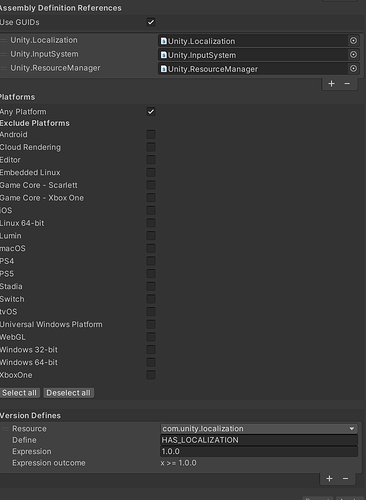Image resolution: width=366 pixels, height=500 pixels.
Task: Exclude the Linux 64-bit platform
Action: pos(151,223)
